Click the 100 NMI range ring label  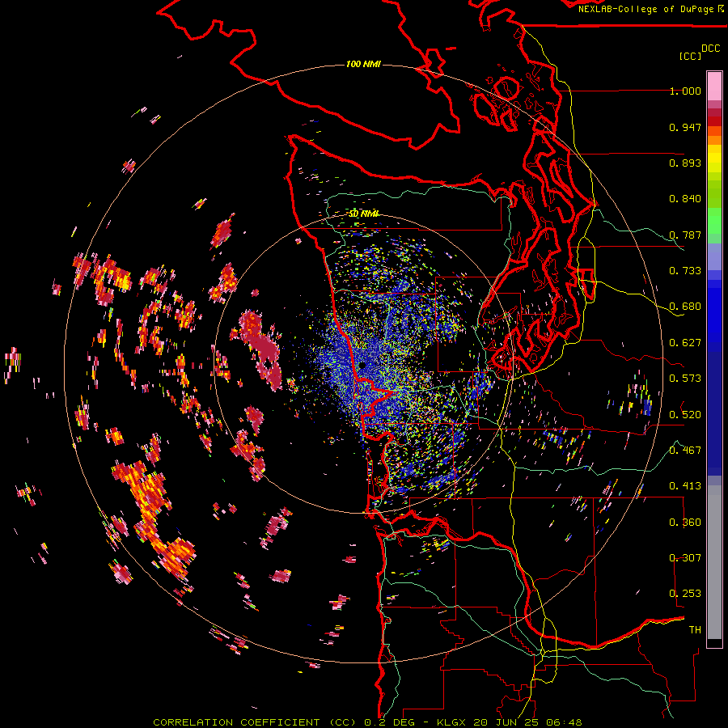pyautogui.click(x=363, y=64)
